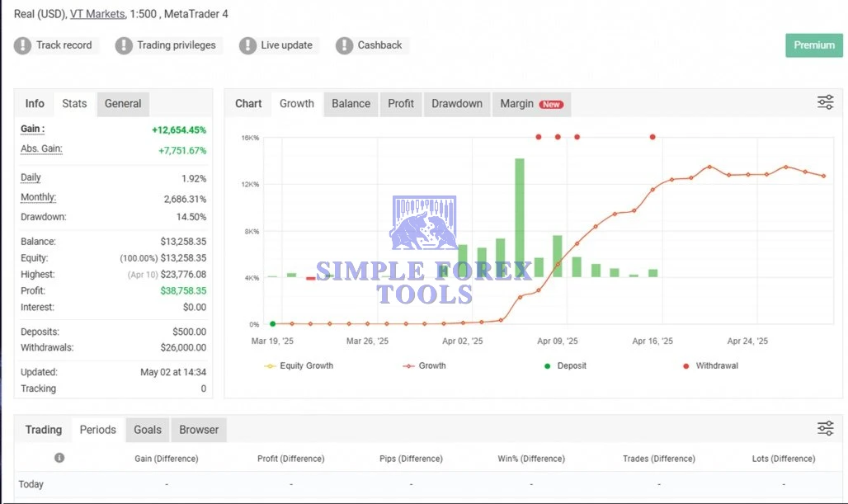
Task: Toggle Equity Growth series in legend
Action: click(x=299, y=365)
